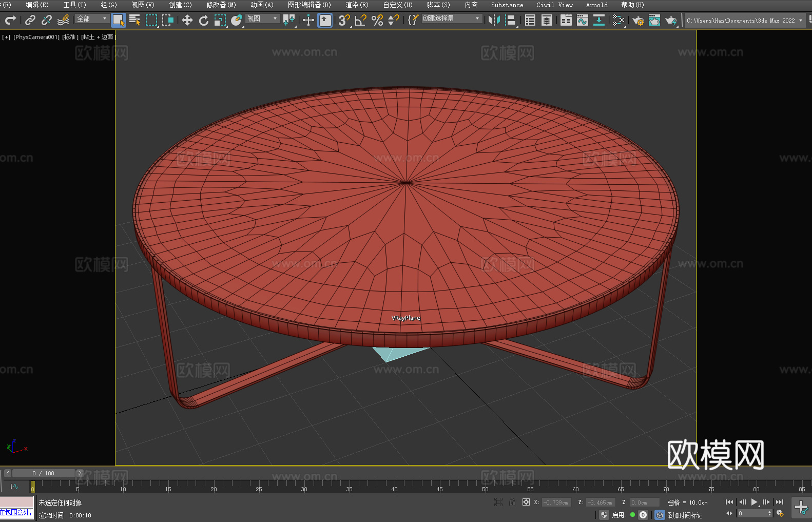This screenshot has width=812, height=522.
Task: Click the large Set Key plus button
Action: point(801,508)
